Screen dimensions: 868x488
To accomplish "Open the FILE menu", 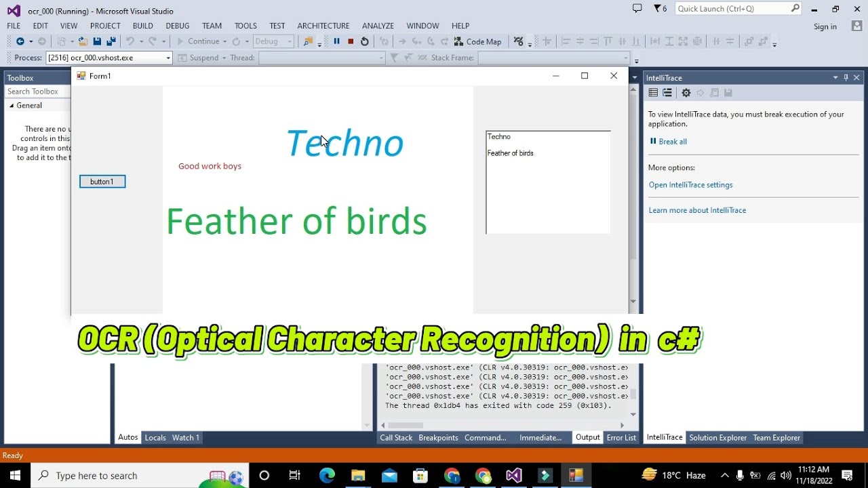I will 14,26.
